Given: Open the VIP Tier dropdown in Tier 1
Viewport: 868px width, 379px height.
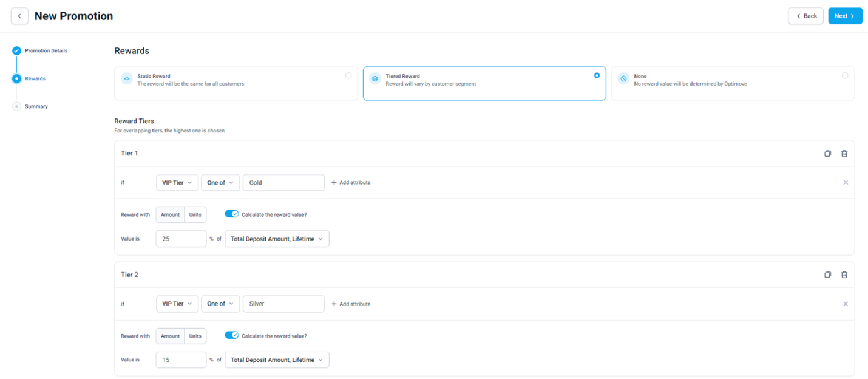Looking at the screenshot, I should [x=177, y=182].
